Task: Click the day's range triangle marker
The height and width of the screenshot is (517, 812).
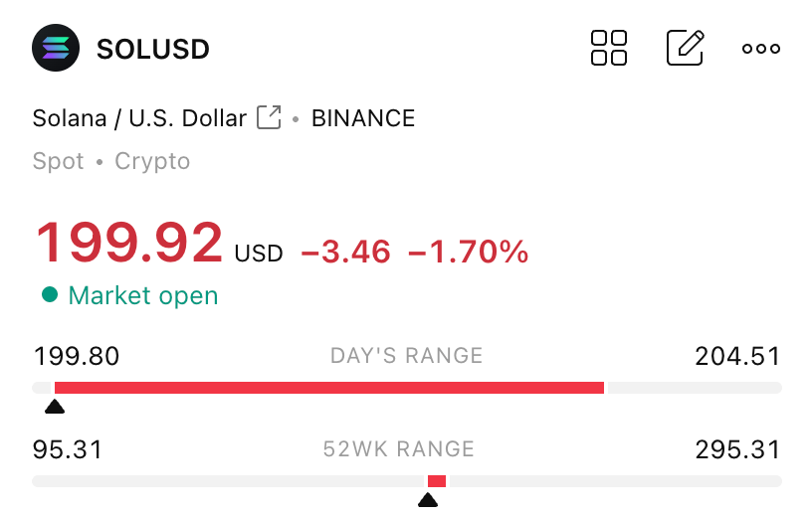Action: click(55, 407)
